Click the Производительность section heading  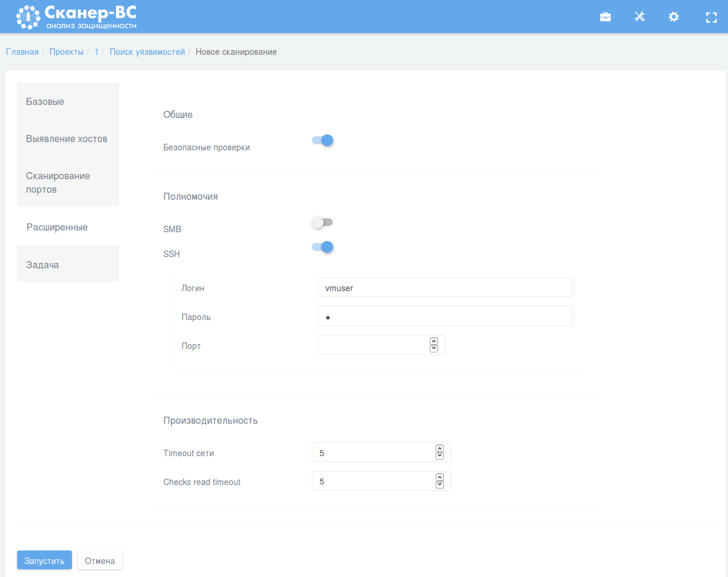(x=210, y=420)
